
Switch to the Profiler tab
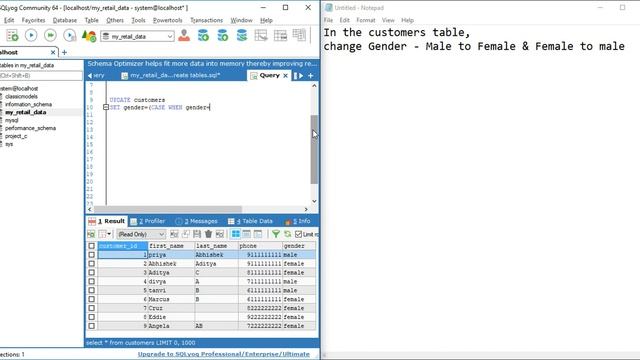point(148,221)
